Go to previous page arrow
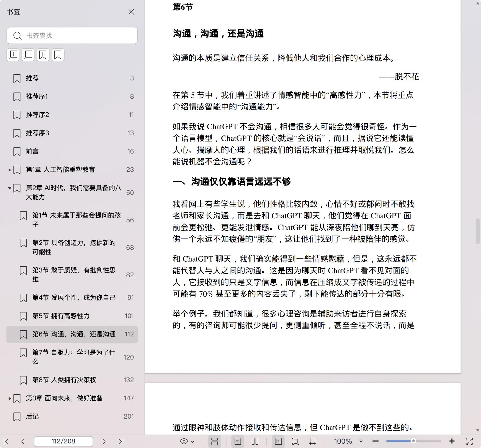 (x=23, y=441)
